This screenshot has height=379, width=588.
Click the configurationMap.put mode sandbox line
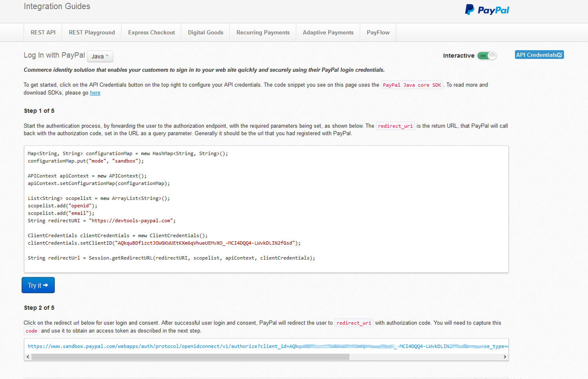click(x=86, y=161)
